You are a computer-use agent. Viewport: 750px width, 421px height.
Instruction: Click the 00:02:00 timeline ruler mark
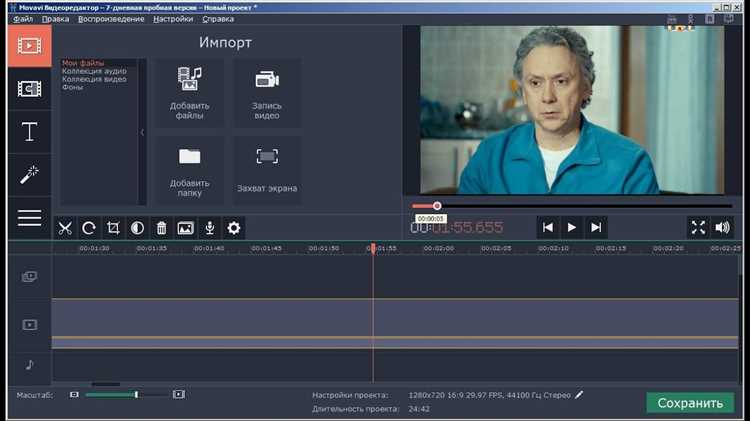(439, 249)
